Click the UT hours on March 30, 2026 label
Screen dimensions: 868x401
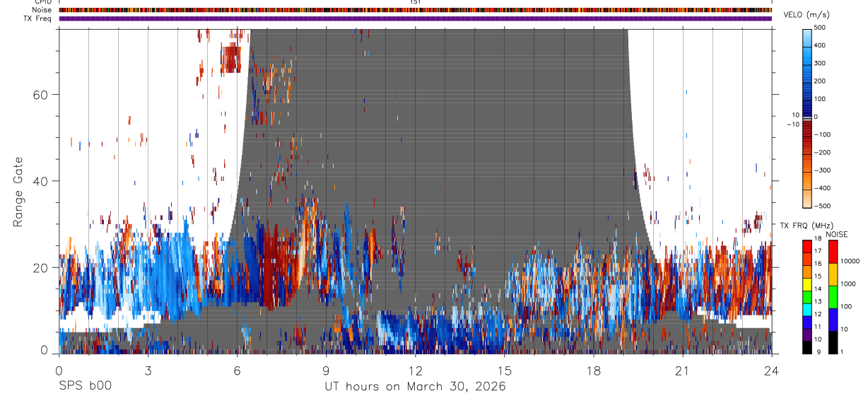(x=415, y=387)
